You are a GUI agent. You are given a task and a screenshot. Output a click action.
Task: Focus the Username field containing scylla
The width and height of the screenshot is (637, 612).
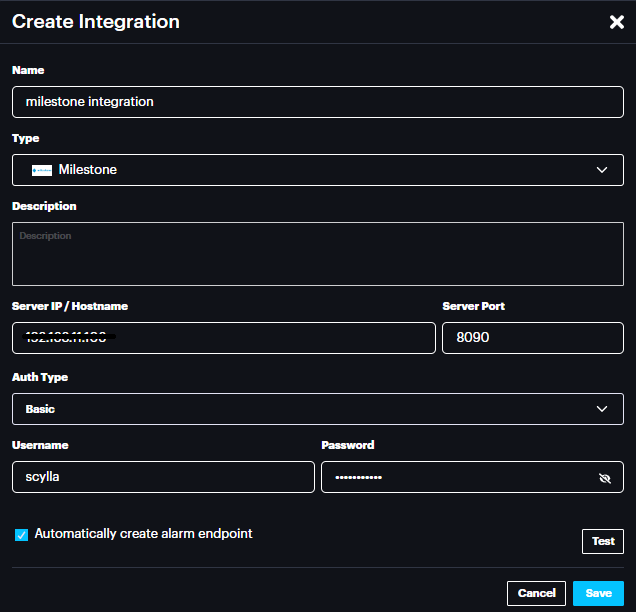163,477
